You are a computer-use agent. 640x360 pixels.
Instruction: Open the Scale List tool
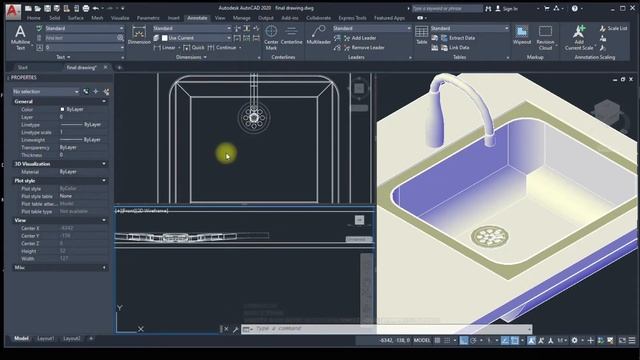tap(613, 28)
